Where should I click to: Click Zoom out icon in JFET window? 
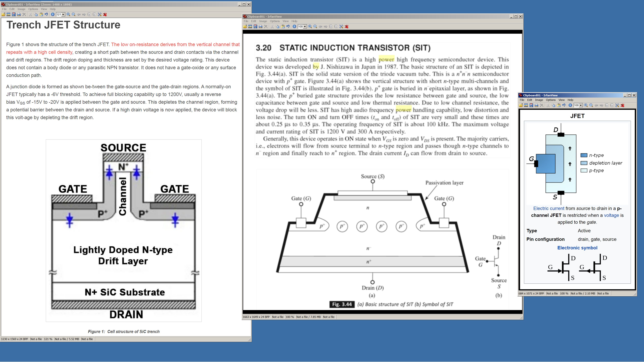[591, 105]
